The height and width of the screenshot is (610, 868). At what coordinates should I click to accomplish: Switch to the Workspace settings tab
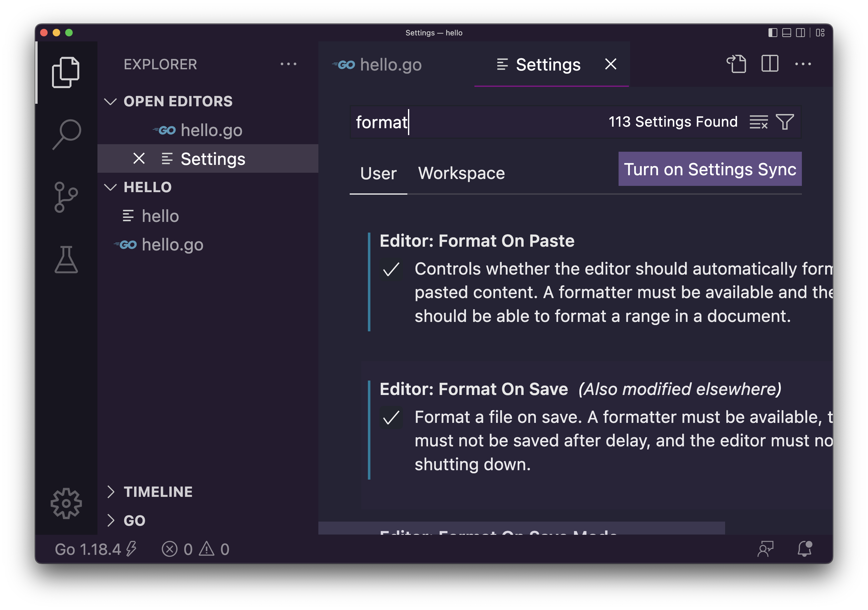[x=461, y=173]
